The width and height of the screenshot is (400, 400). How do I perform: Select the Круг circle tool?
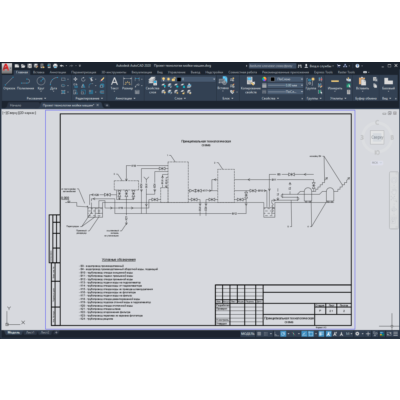click(41, 83)
